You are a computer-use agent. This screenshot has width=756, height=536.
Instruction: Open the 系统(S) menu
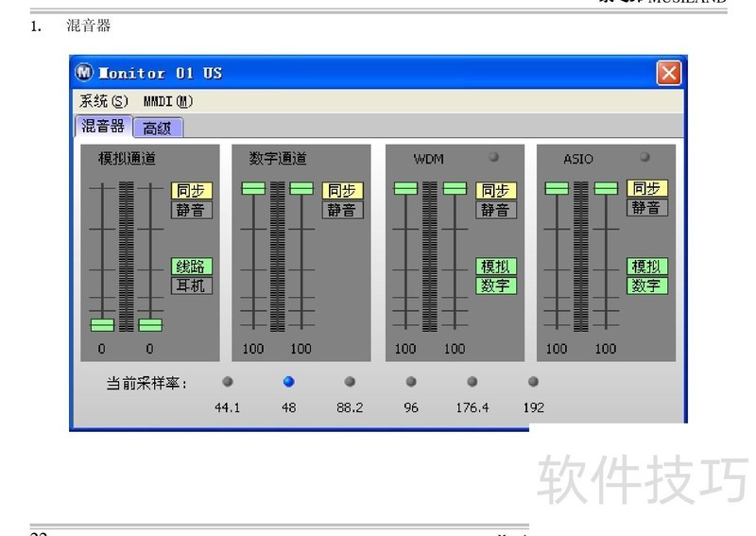pos(103,101)
